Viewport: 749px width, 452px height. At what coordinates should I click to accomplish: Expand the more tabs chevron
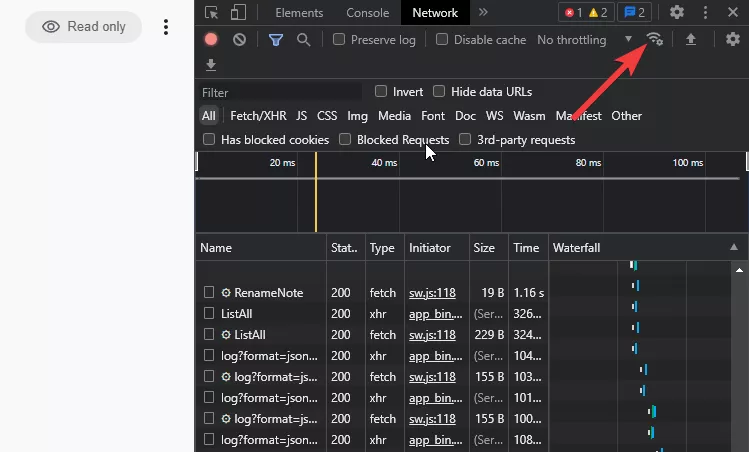point(483,12)
